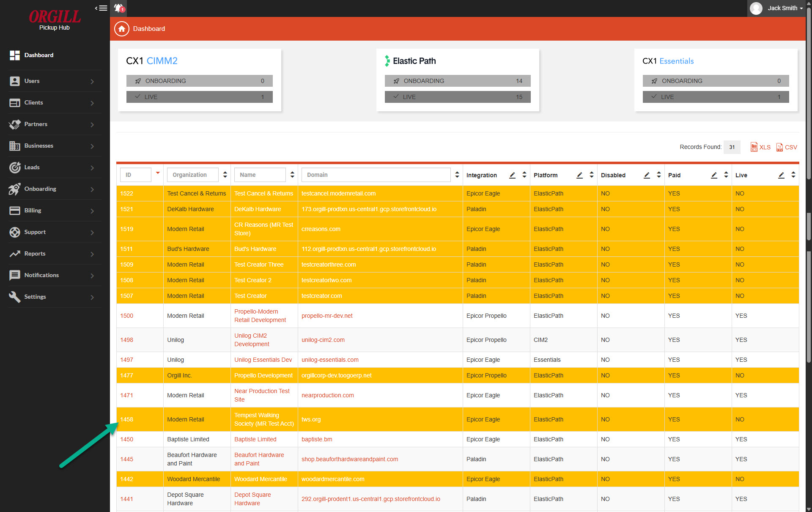Click the Support lifebuoy icon
The width and height of the screenshot is (812, 512).
click(15, 232)
